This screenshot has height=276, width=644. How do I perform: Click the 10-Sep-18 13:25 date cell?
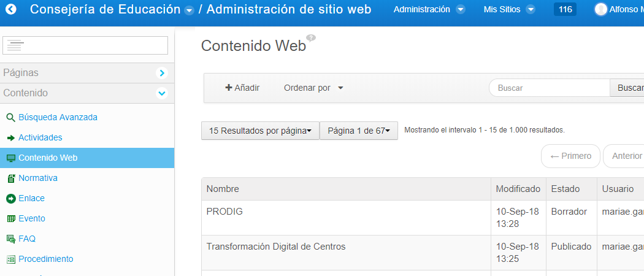tap(517, 253)
